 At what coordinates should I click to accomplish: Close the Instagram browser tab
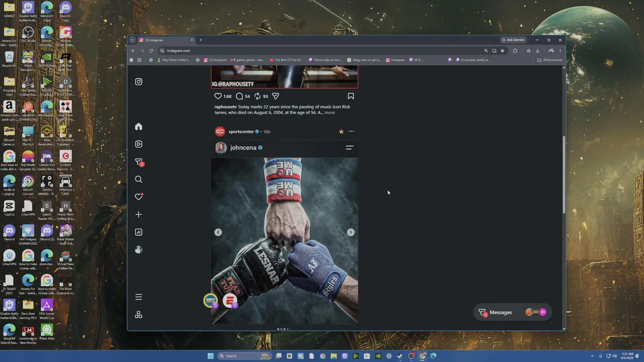(192, 40)
